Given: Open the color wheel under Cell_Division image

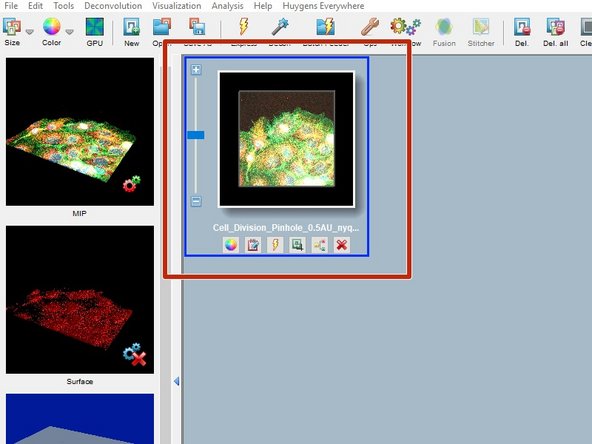Looking at the screenshot, I should 231,245.
